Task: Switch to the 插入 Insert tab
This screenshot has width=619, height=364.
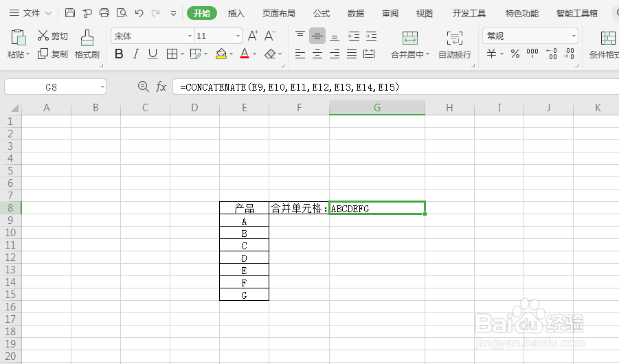Action: click(x=236, y=14)
